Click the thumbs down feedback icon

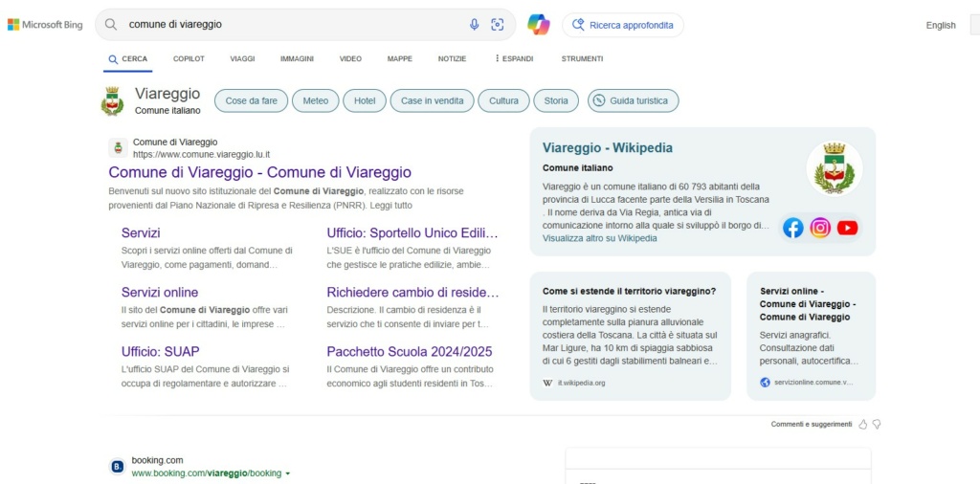(x=877, y=424)
